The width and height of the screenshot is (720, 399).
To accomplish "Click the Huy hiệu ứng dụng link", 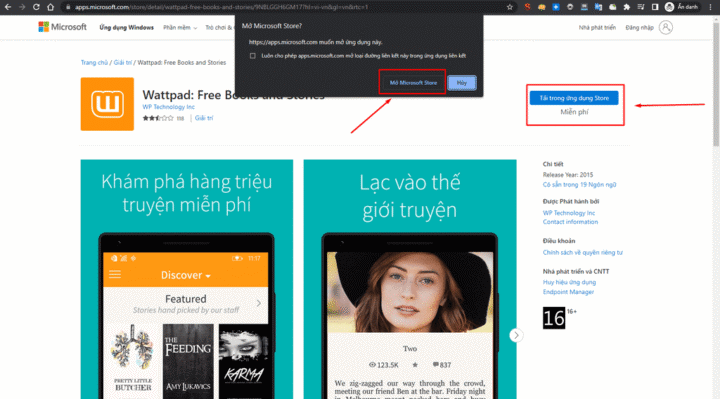I will click(569, 282).
